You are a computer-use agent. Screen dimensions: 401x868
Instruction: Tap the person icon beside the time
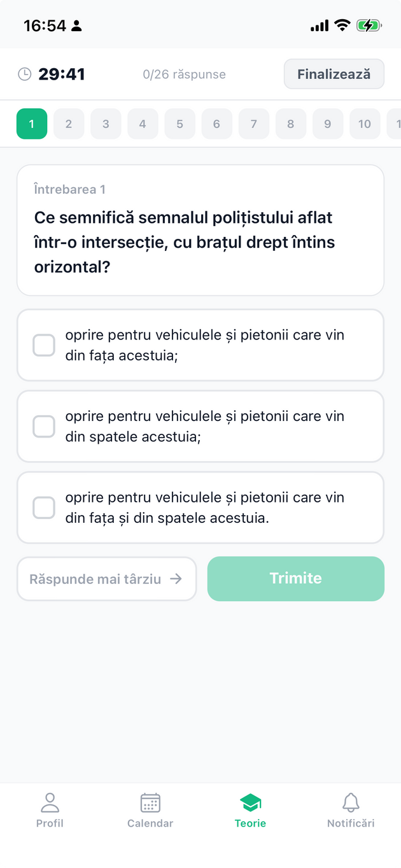click(x=76, y=25)
